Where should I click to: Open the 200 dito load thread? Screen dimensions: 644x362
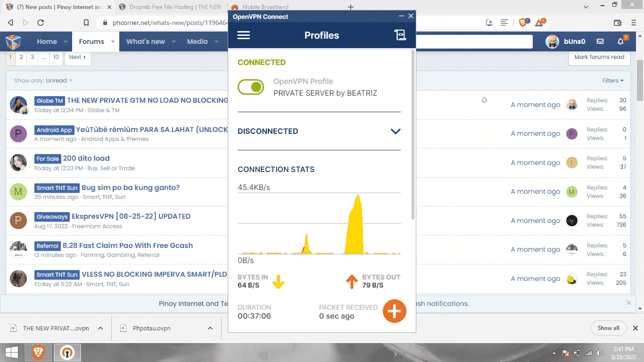click(86, 158)
